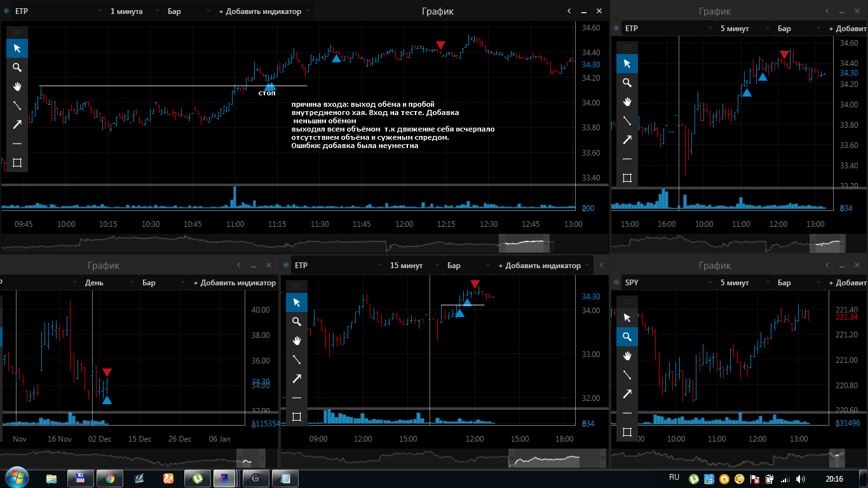Click the 'График' title above the SPY chart
This screenshot has height=488, width=868.
715,266
